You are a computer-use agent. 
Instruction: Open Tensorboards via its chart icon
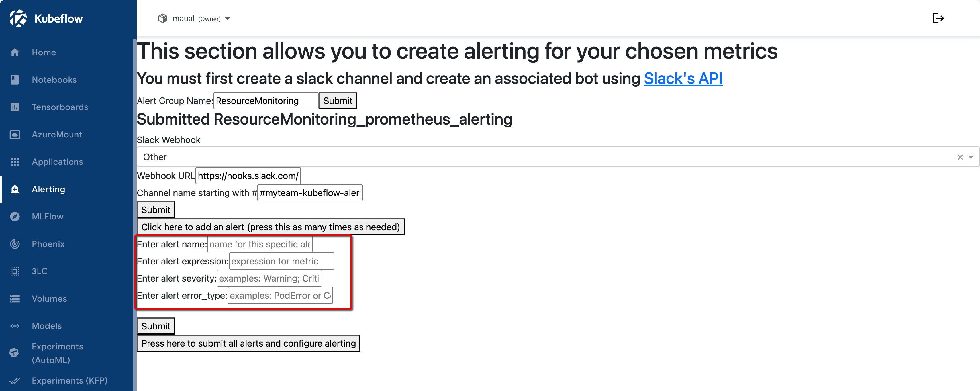(15, 107)
